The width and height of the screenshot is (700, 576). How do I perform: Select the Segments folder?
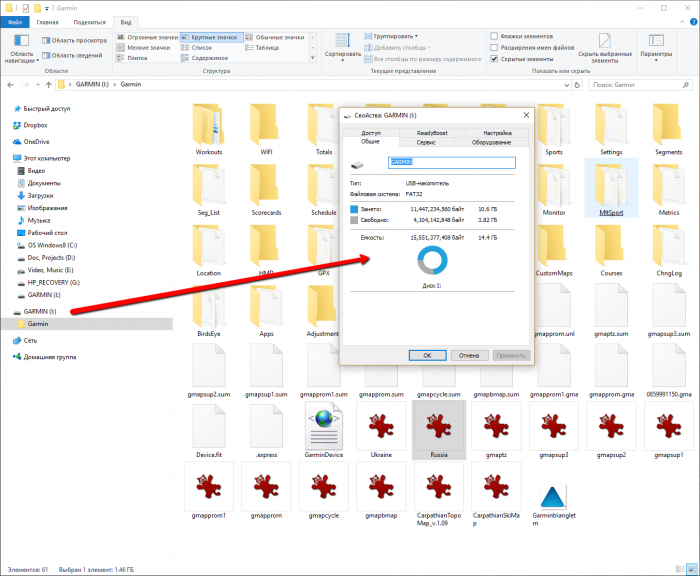[x=668, y=129]
